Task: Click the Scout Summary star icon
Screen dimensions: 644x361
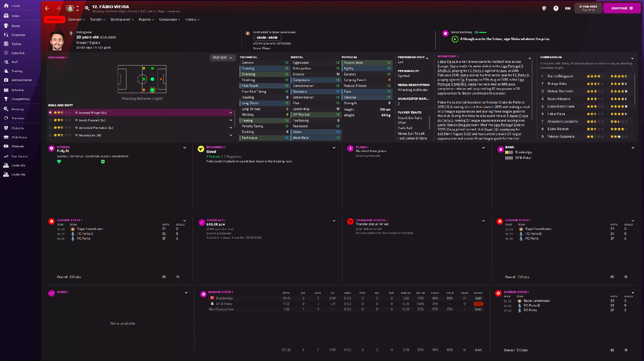Action: [445, 33]
